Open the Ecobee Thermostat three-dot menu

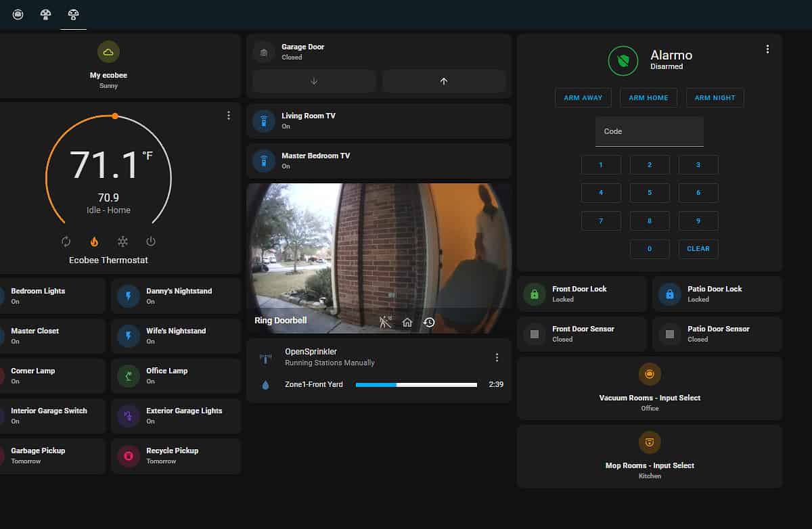click(x=229, y=116)
